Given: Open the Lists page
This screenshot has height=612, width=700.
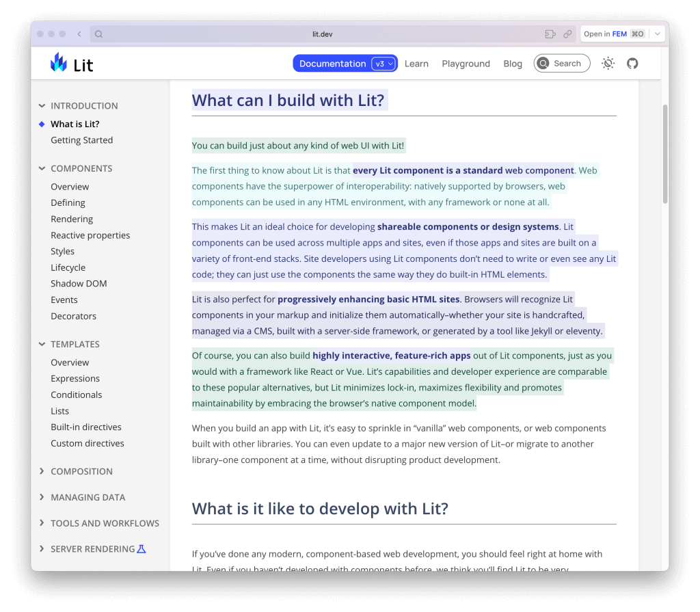Looking at the screenshot, I should [60, 411].
